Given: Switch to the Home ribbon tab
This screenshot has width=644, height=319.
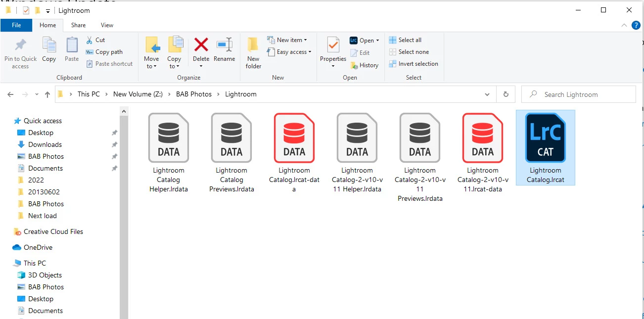Looking at the screenshot, I should click(48, 25).
